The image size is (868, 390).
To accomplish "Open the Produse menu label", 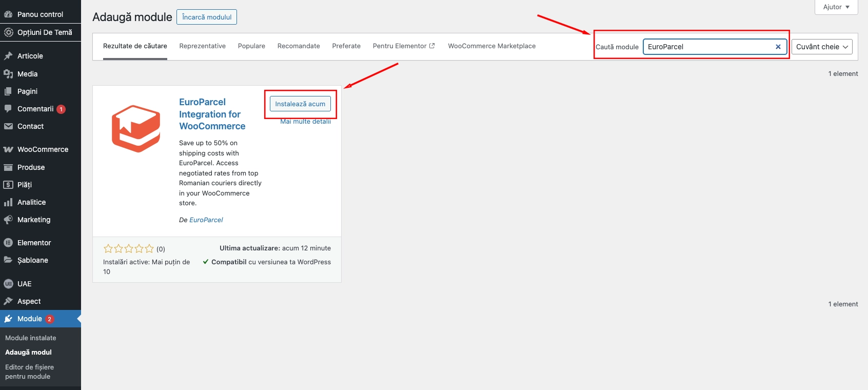I will (x=31, y=167).
